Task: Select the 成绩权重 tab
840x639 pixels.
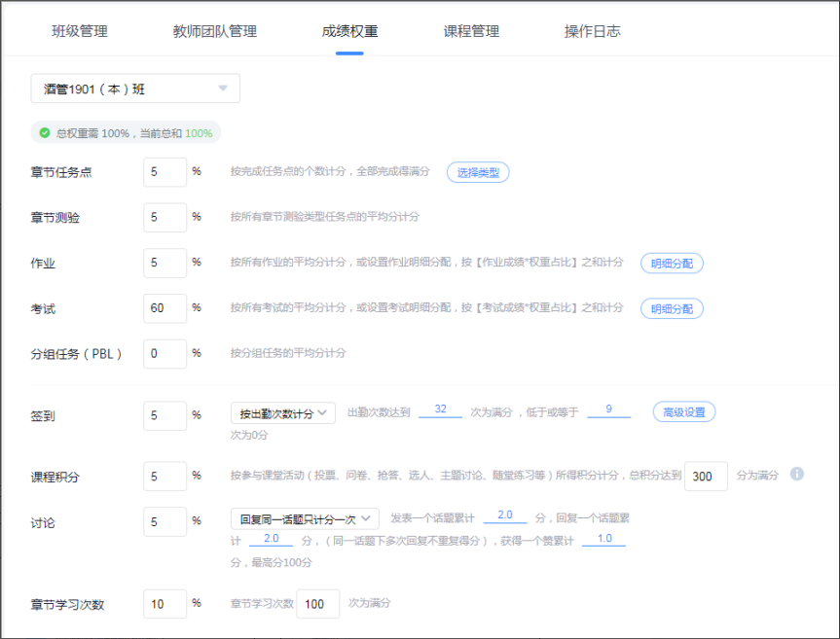Action: pyautogui.click(x=349, y=31)
